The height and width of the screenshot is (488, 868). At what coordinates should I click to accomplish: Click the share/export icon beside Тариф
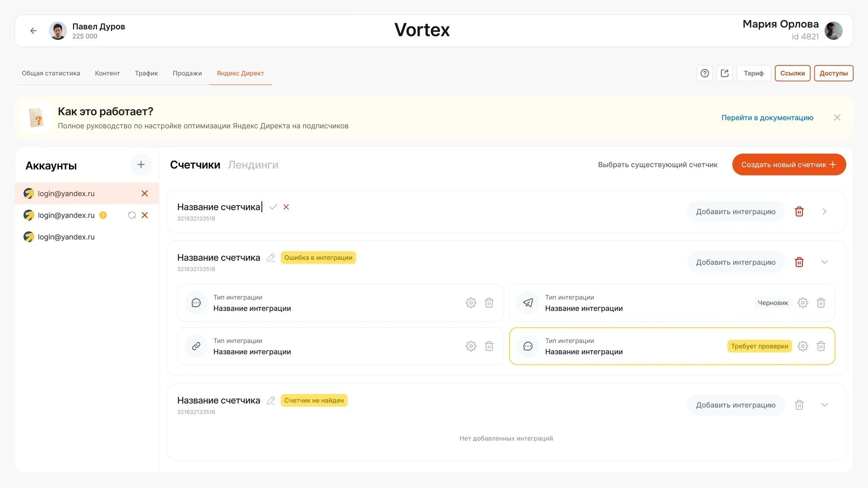click(725, 73)
